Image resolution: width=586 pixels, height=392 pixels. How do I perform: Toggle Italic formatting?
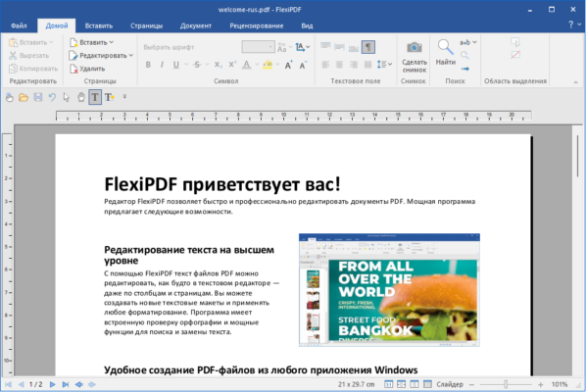tap(162, 65)
